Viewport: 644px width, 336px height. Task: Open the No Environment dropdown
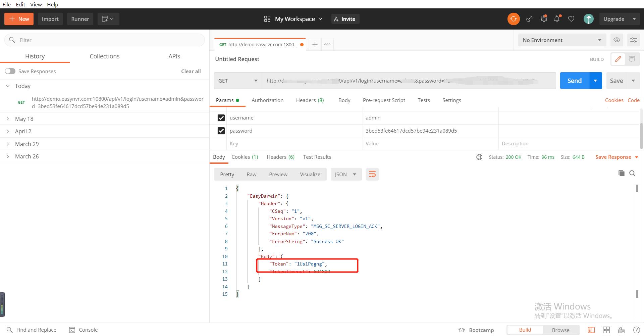562,40
